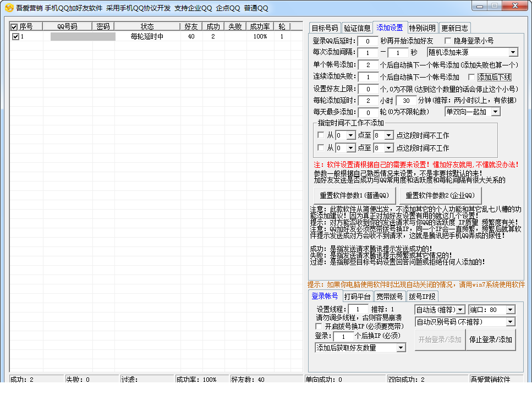This screenshot has width=532, height=395.
Task: Enable 添加后下线 checkbox
Action: [x=471, y=77]
